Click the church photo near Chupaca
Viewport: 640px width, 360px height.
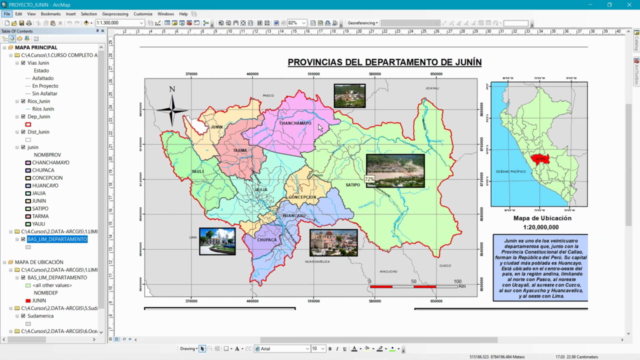coord(217,242)
